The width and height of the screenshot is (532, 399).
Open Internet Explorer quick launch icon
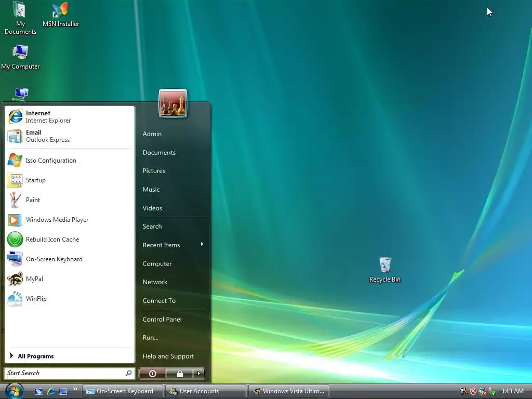[51, 391]
